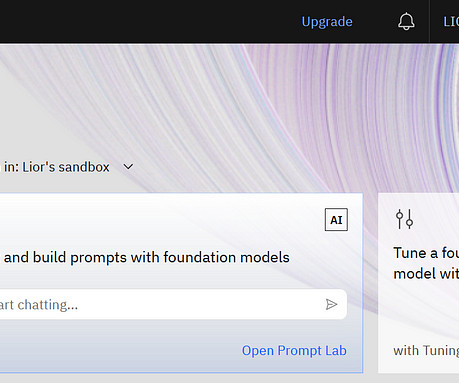
Task: Click the in: prefix before Lior's sandbox
Action: click(12, 167)
